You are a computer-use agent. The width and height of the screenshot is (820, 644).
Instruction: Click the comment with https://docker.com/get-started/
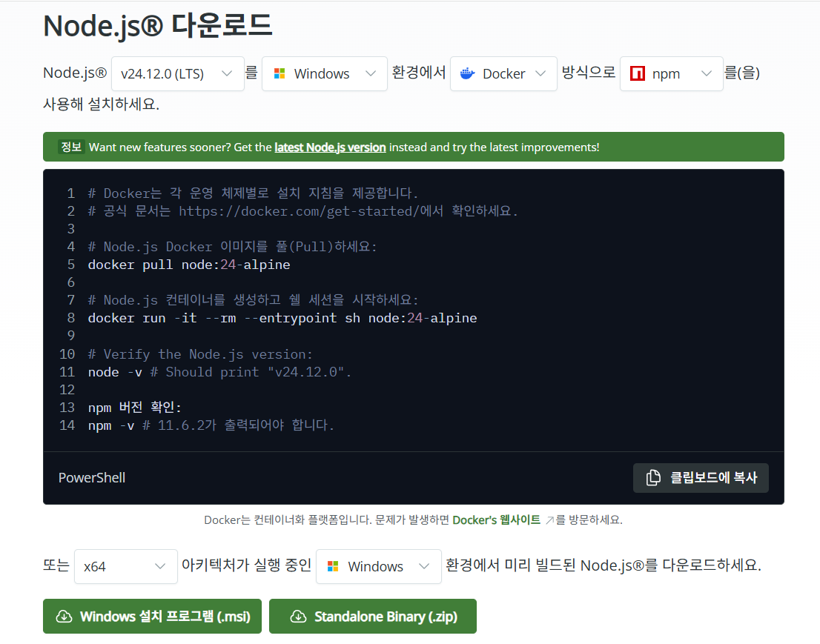(302, 211)
